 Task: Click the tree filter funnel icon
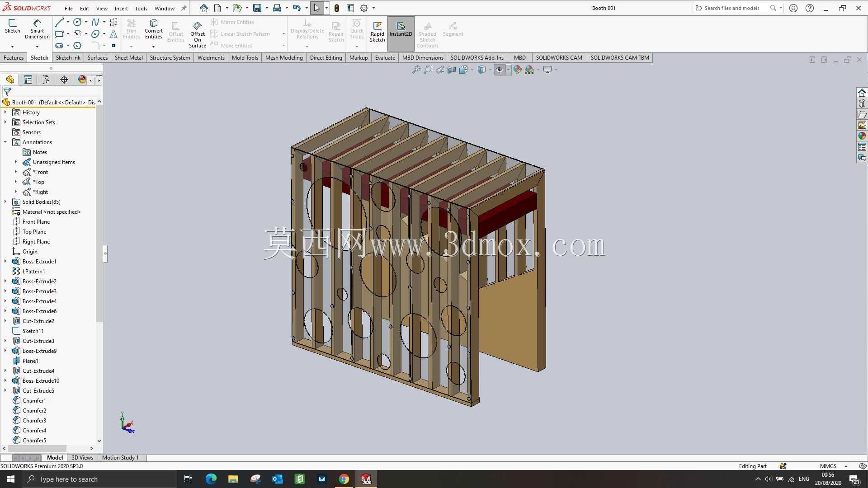pyautogui.click(x=7, y=92)
